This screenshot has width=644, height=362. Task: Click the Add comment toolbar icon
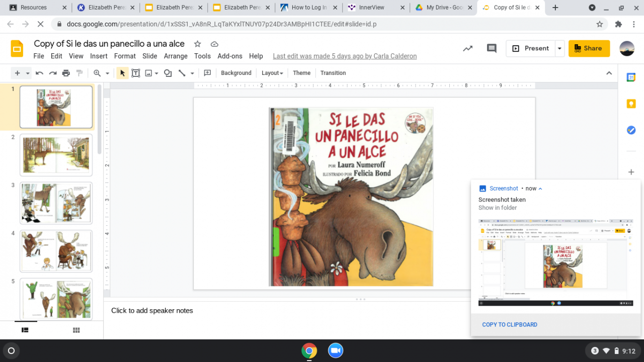pyautogui.click(x=207, y=73)
